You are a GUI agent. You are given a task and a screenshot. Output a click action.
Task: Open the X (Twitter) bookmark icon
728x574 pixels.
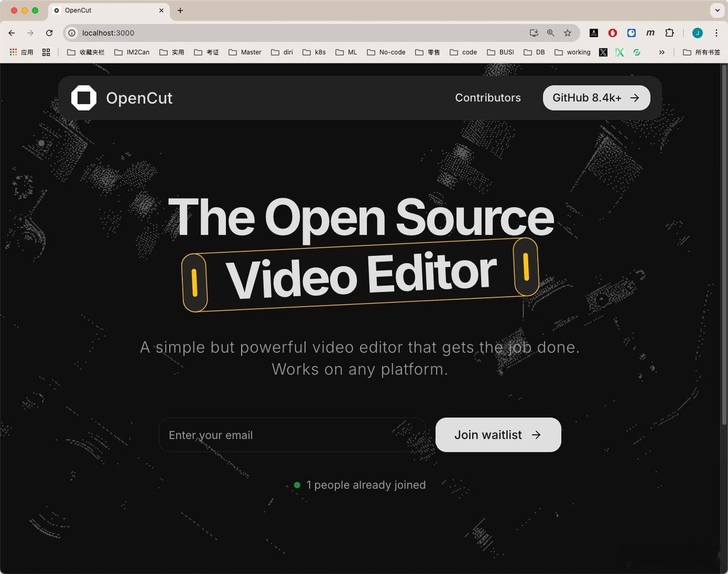[603, 52]
